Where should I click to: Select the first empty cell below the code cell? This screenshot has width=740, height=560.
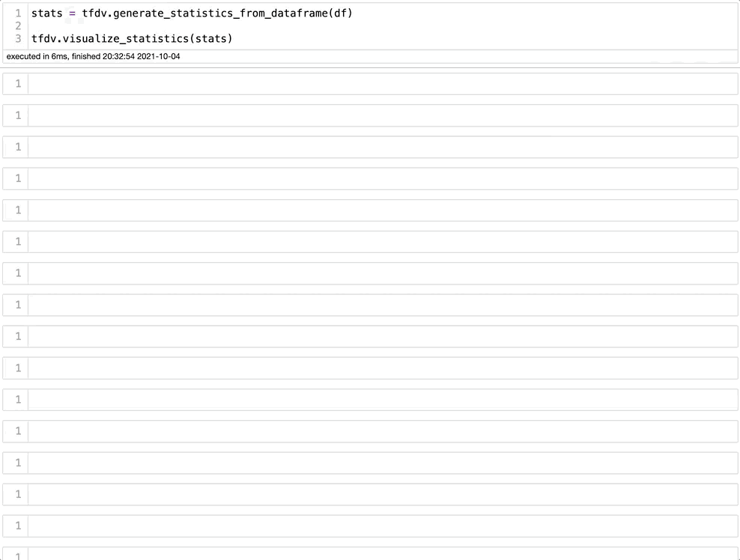click(x=382, y=84)
